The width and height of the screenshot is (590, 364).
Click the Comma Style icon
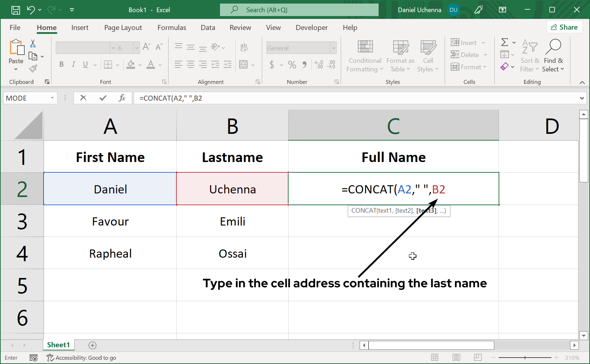304,65
